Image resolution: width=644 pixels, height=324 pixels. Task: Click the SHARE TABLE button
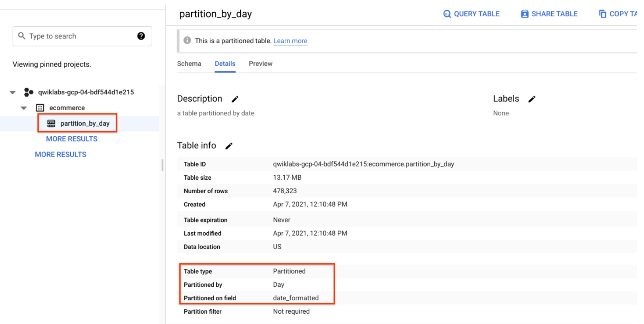tap(549, 14)
